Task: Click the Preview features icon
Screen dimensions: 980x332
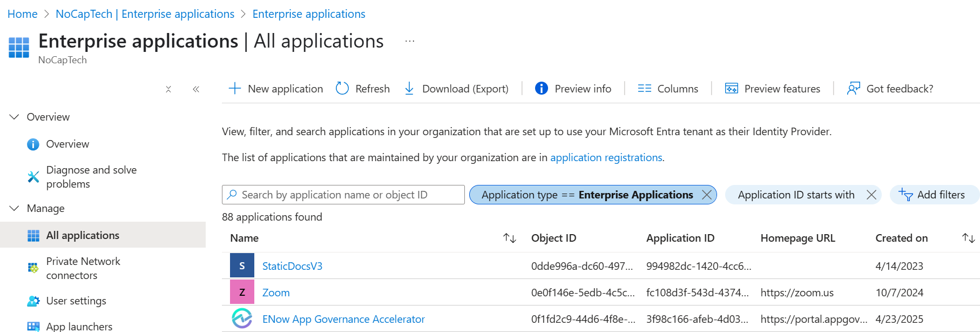Action: (x=732, y=88)
